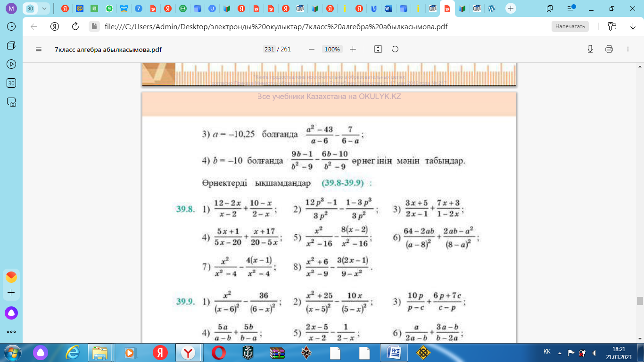Click the address bar with the file URL
The image size is (644, 362).
point(276,26)
